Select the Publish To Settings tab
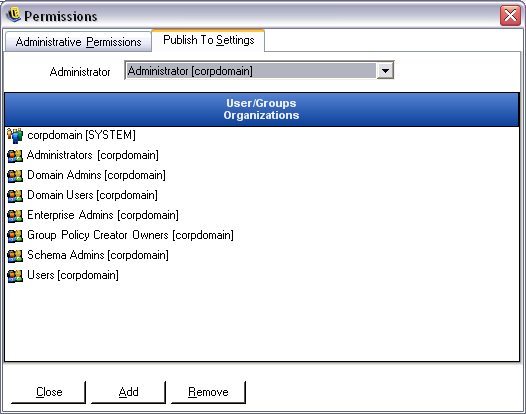The width and height of the screenshot is (526, 414). pyautogui.click(x=208, y=40)
